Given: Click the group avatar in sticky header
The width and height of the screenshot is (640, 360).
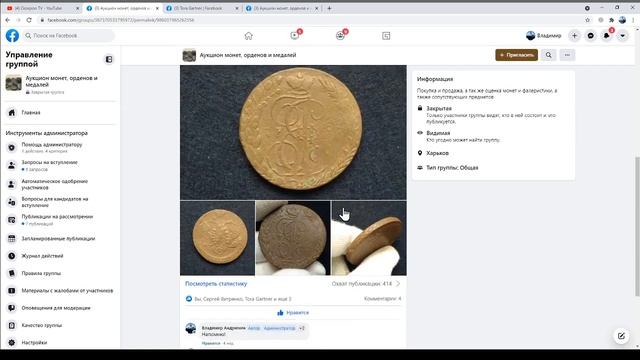Looking at the screenshot, I should (189, 55).
